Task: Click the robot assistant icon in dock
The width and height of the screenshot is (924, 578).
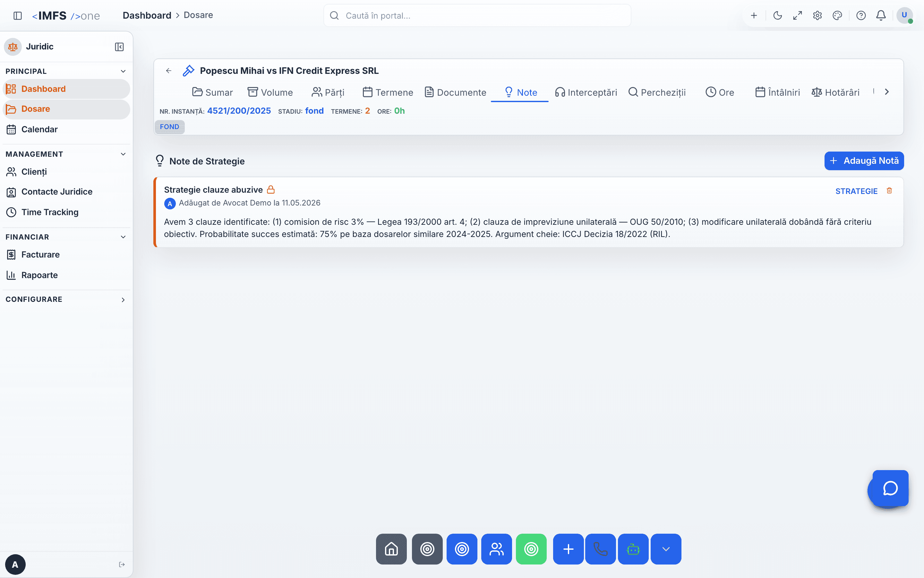Action: [633, 549]
